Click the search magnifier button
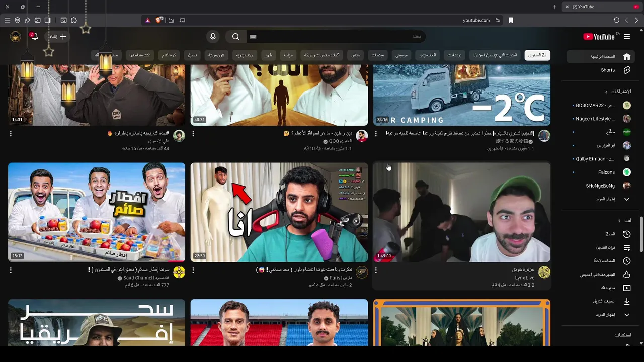The width and height of the screenshot is (644, 362). (x=235, y=37)
